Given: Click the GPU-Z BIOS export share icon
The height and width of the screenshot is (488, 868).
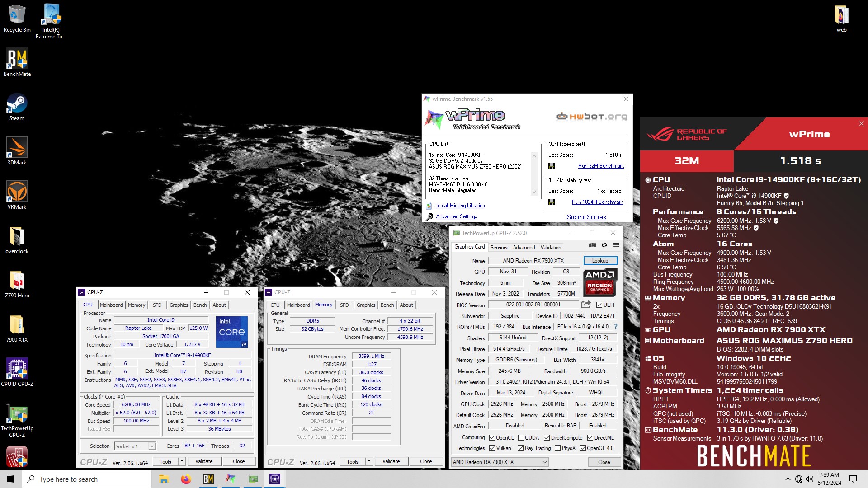Looking at the screenshot, I should click(586, 305).
